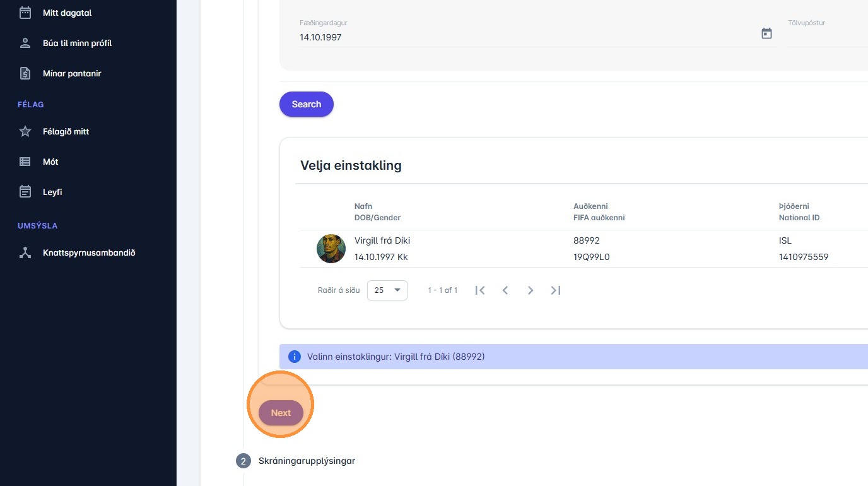Click the list icon beside Mót
Image resolution: width=868 pixels, height=486 pixels.
[x=25, y=162]
